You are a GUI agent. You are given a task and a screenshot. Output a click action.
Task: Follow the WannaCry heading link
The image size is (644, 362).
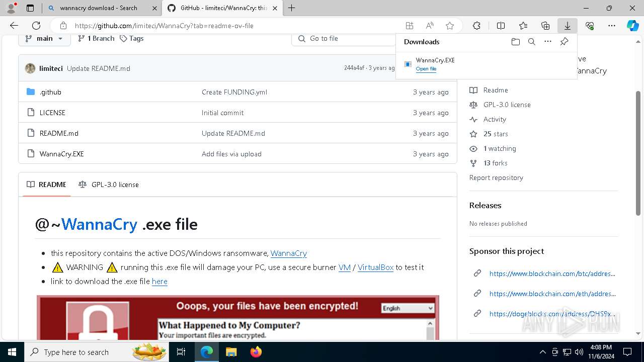(99, 224)
